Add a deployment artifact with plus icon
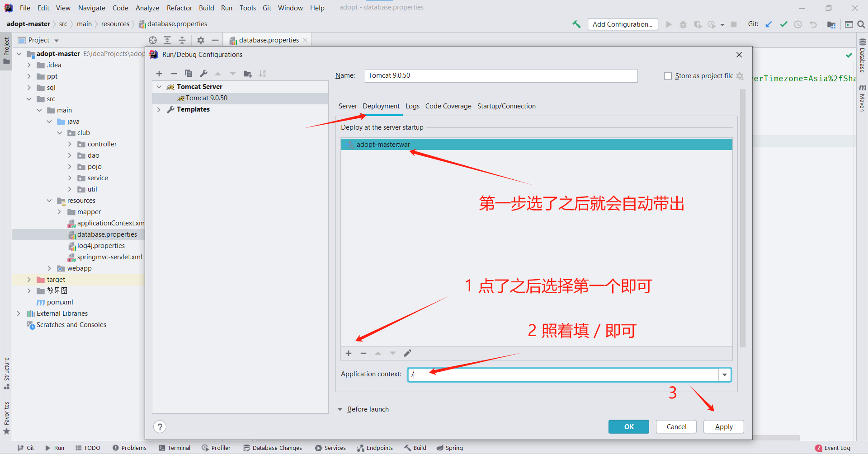868x454 pixels. [x=349, y=353]
